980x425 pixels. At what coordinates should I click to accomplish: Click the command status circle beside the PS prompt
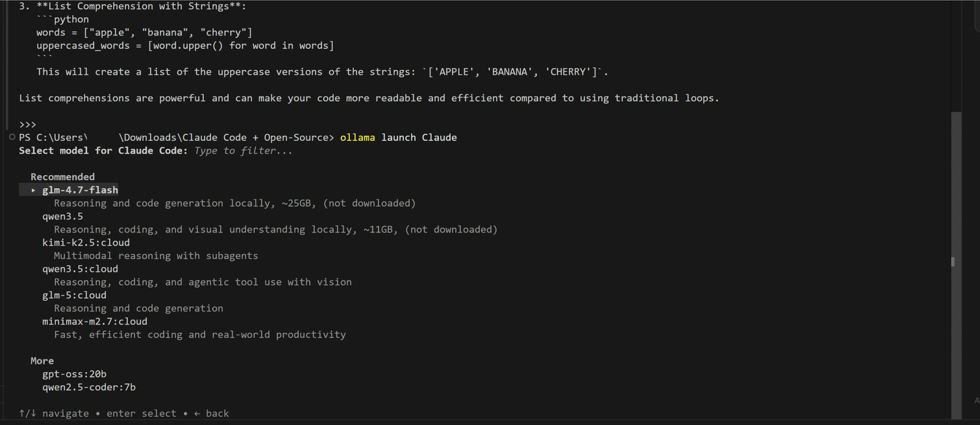click(x=12, y=137)
